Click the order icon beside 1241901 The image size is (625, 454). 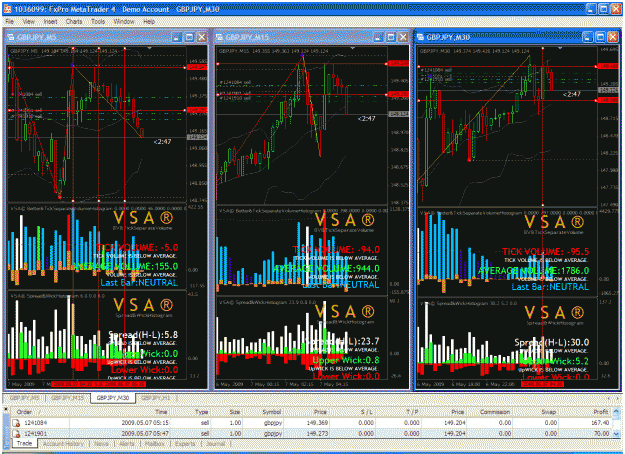pos(16,433)
